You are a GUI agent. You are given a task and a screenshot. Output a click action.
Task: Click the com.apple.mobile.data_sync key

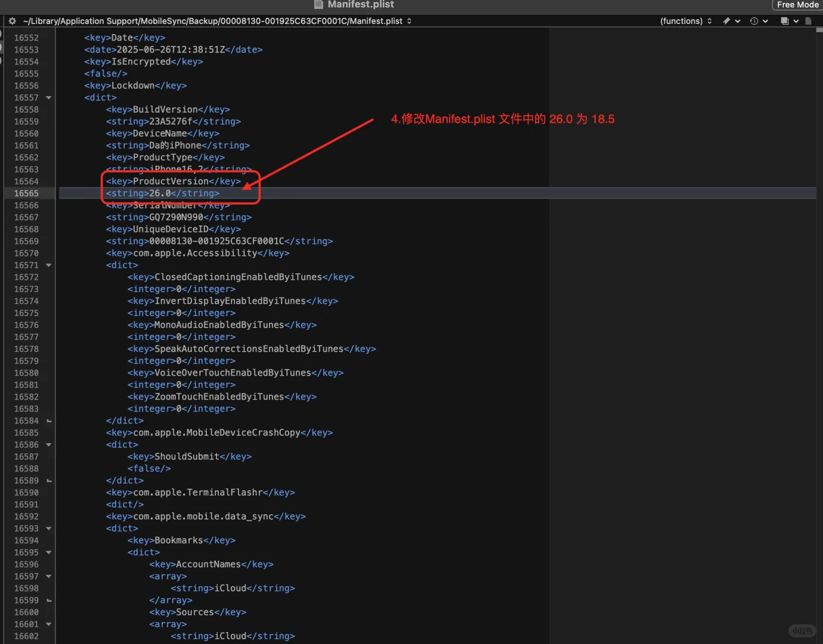click(x=206, y=516)
